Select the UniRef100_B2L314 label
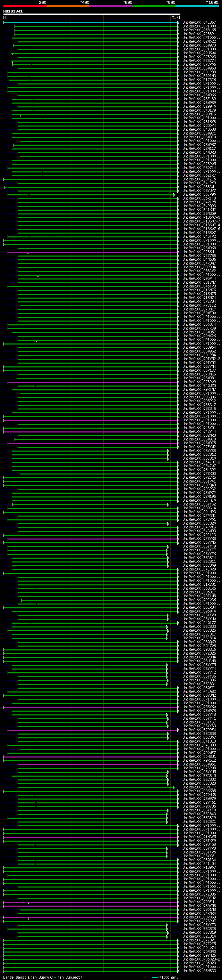Viewport: 222px width, 980px height. coord(199,936)
